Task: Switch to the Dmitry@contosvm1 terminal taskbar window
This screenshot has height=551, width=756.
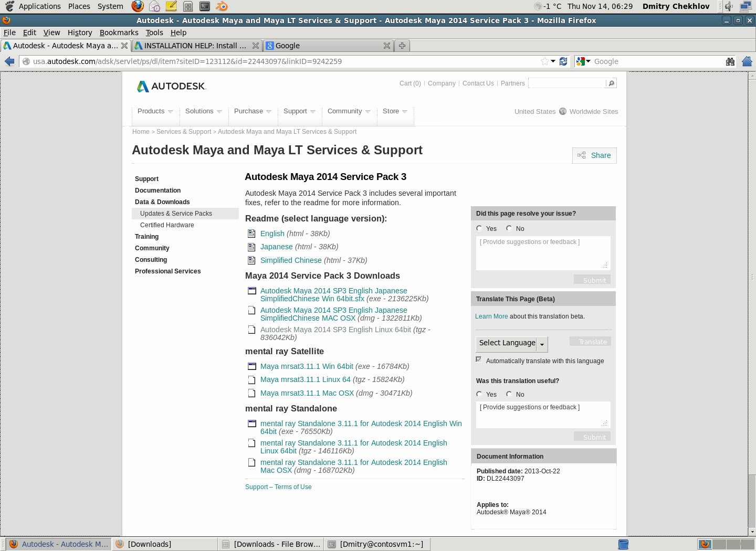Action: (x=377, y=544)
